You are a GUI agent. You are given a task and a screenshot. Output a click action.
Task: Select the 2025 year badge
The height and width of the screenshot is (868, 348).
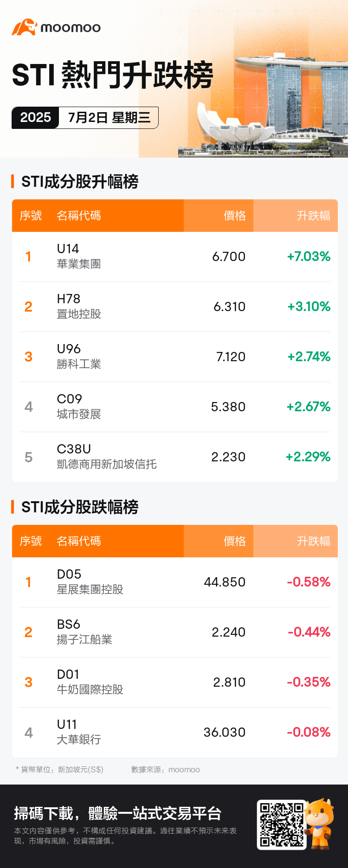coord(35,117)
